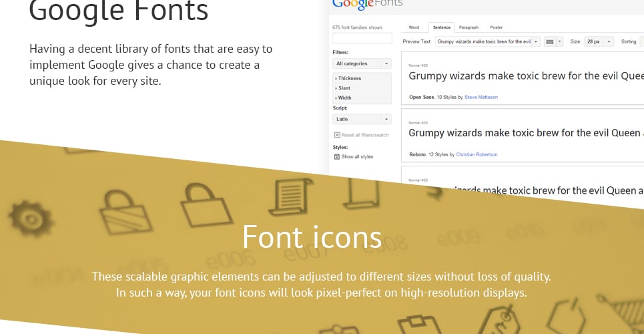Click the keyboard icon in the preview toolbar
The image size is (644, 334).
[549, 41]
